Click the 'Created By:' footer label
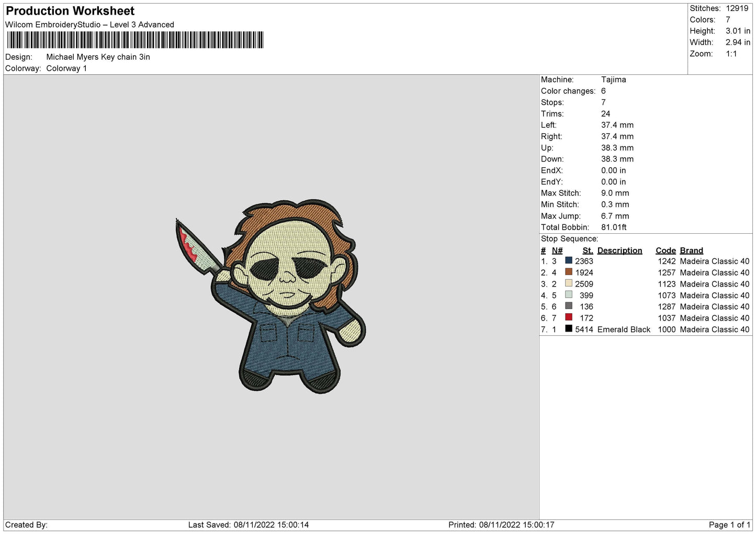Viewport: 756px width, 534px height. tap(27, 525)
